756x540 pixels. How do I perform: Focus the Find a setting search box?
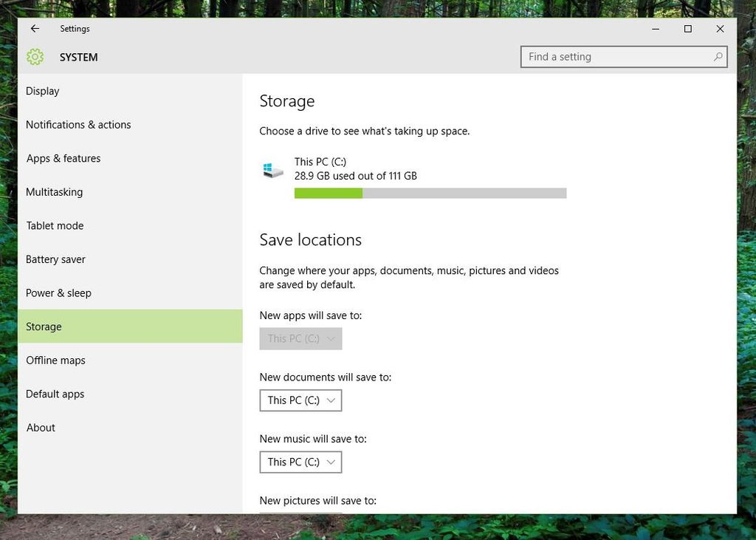[616, 57]
